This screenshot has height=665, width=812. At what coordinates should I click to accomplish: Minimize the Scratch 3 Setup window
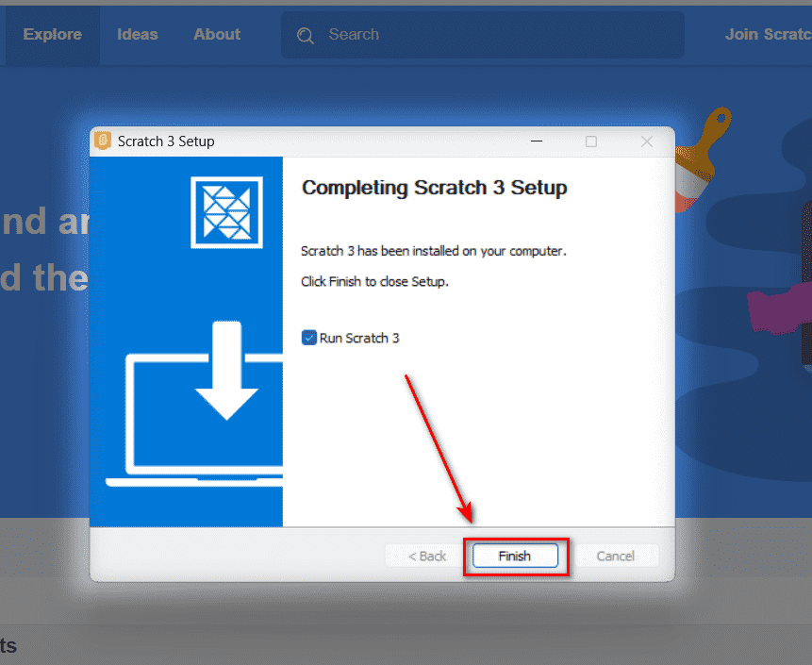pyautogui.click(x=537, y=141)
